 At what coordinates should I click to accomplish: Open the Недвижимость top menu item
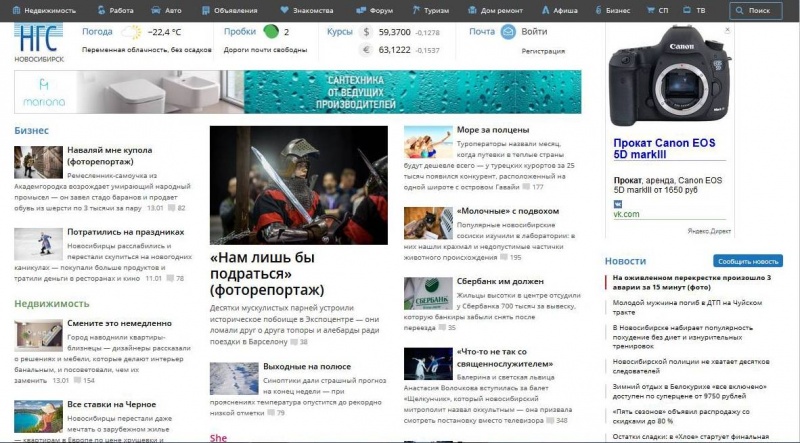(45, 10)
